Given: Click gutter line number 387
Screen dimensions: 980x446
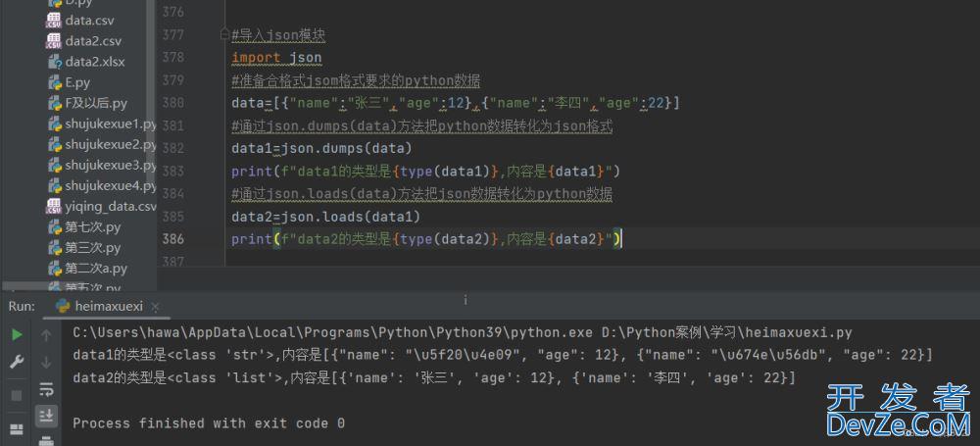Looking at the screenshot, I should (172, 262).
